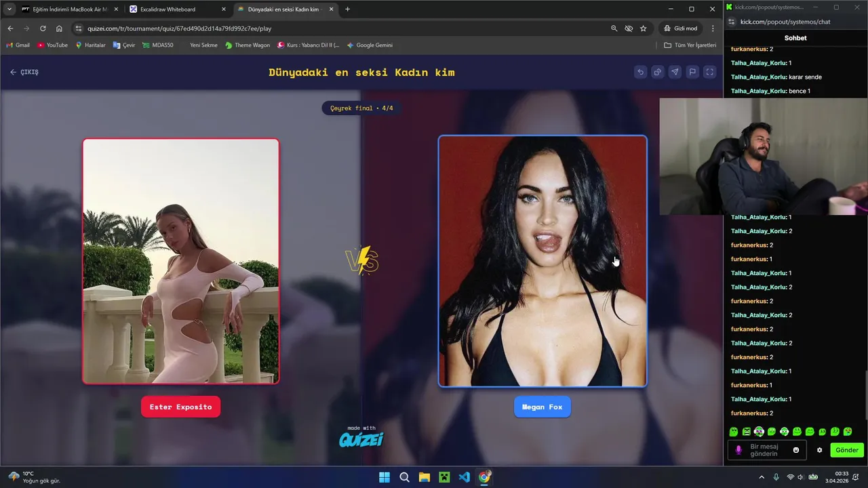The image size is (868, 488).
Task: Share the quiz via paper plane icon
Action: click(x=675, y=72)
